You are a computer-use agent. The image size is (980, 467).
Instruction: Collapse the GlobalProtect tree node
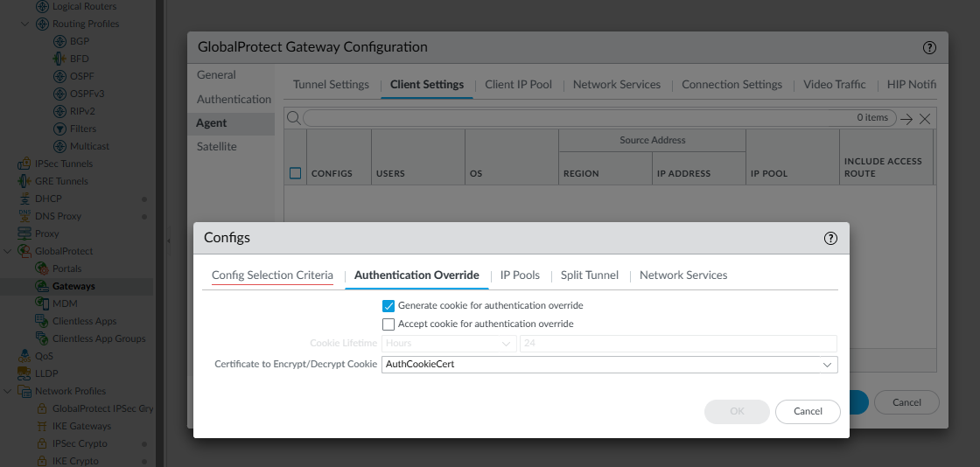pos(8,251)
